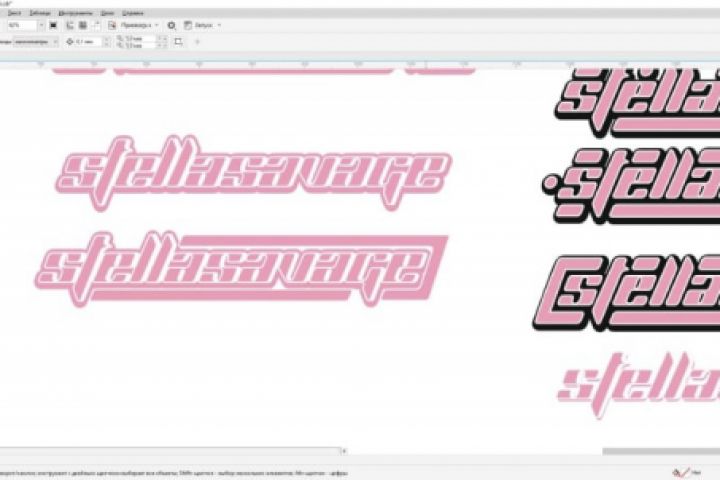Toggle treat all objects as filled icon
720x480 pixels.
click(x=179, y=42)
